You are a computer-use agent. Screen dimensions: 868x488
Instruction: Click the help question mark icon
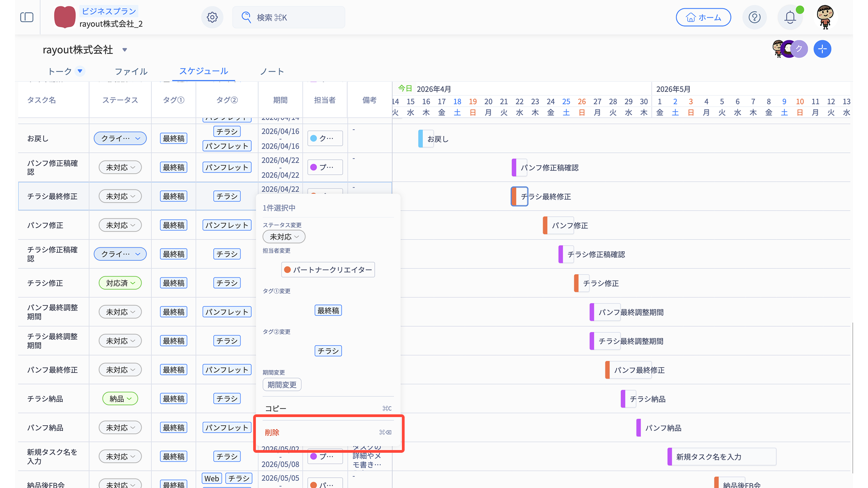754,17
